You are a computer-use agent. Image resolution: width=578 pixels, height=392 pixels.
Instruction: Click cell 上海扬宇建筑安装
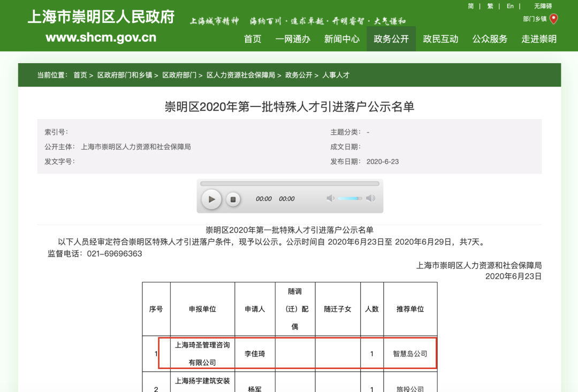202,381
